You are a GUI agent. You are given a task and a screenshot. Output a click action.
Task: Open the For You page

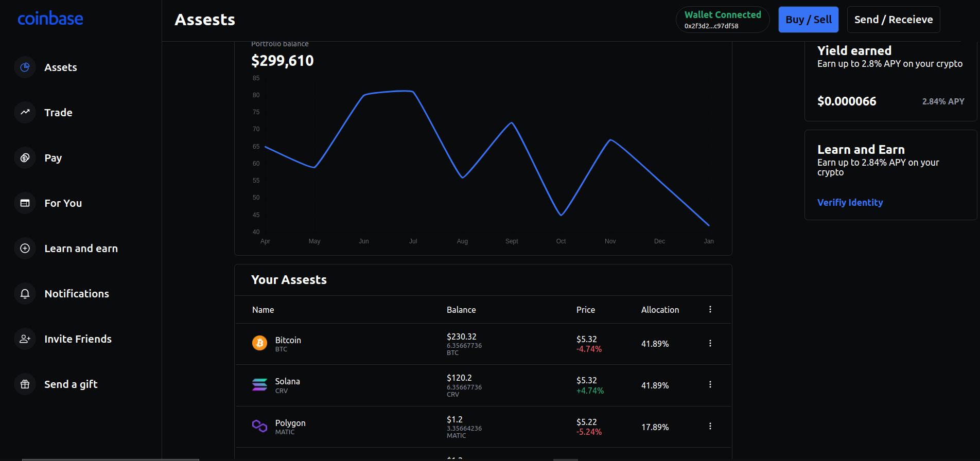(x=63, y=203)
